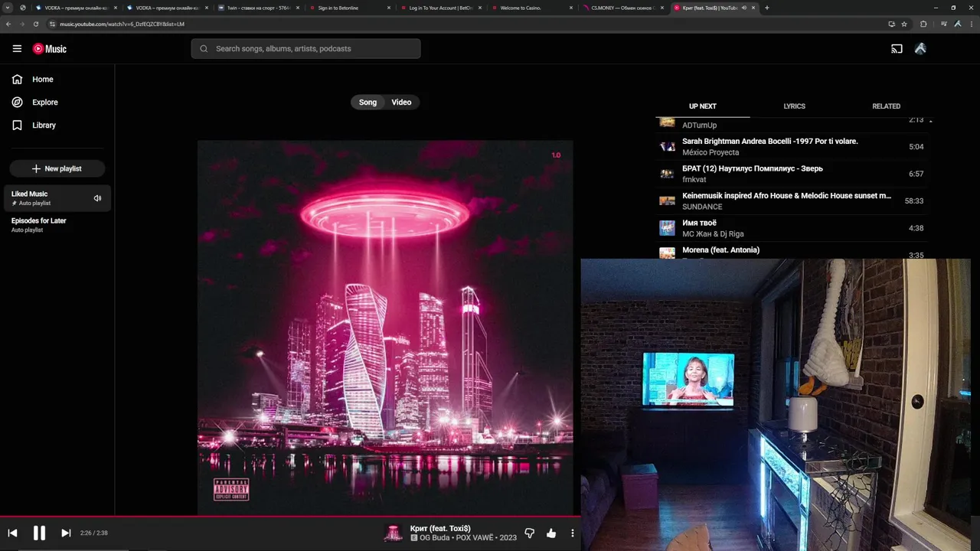Mute the YouTube Music tab audio icon
The height and width of the screenshot is (551, 980).
pos(744,8)
